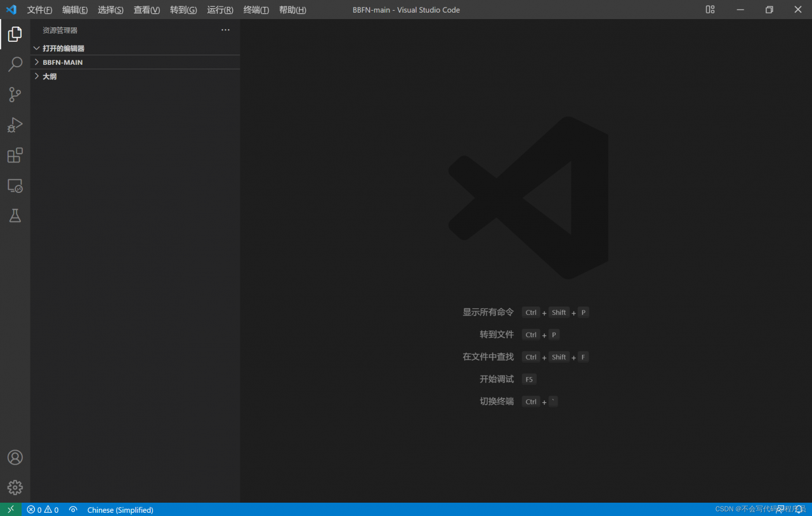Click the VS Code logo in title bar
This screenshot has width=812, height=516.
point(11,10)
